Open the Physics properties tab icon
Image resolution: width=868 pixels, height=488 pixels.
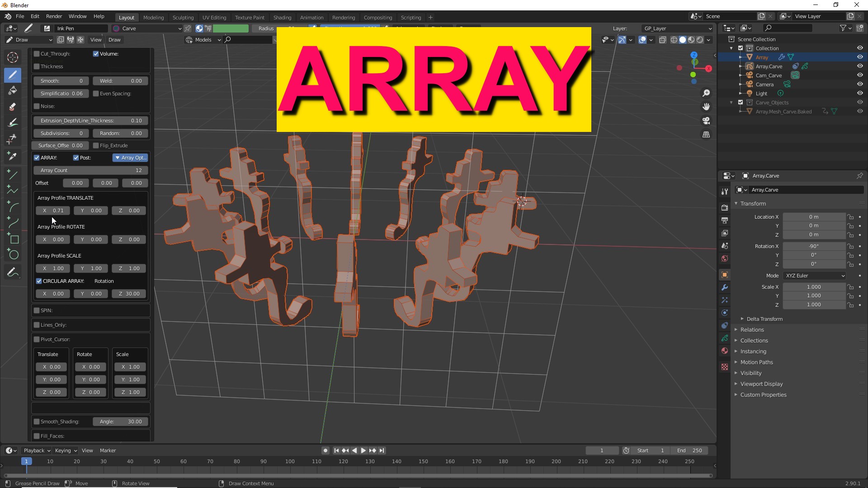725,313
